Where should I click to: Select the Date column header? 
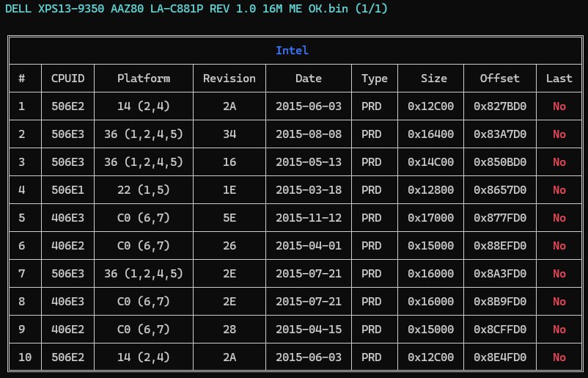[309, 78]
